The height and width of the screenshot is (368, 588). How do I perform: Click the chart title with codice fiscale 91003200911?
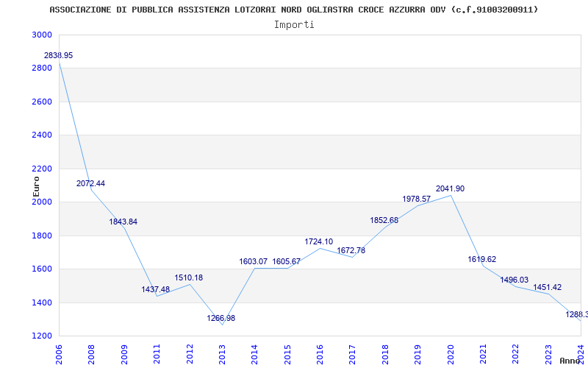293,10
